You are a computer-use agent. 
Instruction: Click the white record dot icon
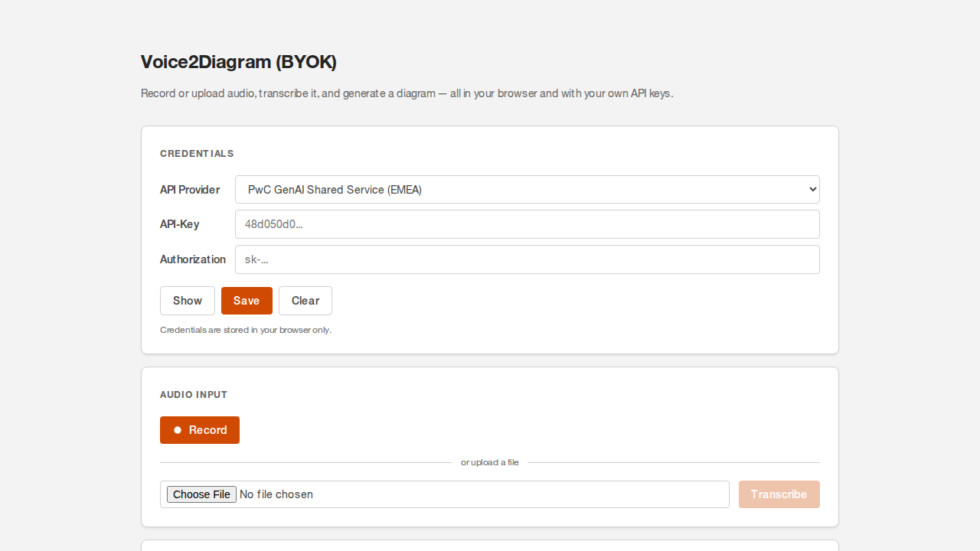178,430
